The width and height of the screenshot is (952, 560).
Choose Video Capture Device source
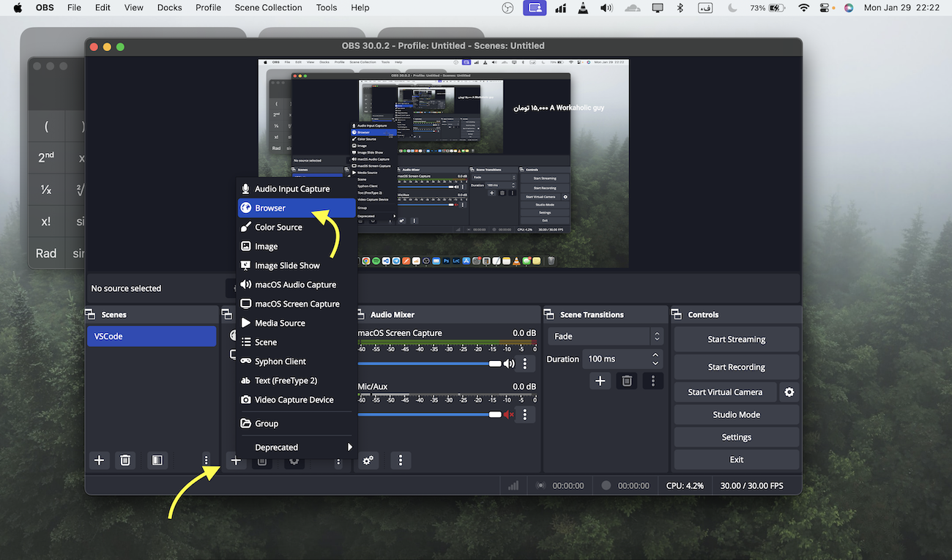[x=297, y=400]
